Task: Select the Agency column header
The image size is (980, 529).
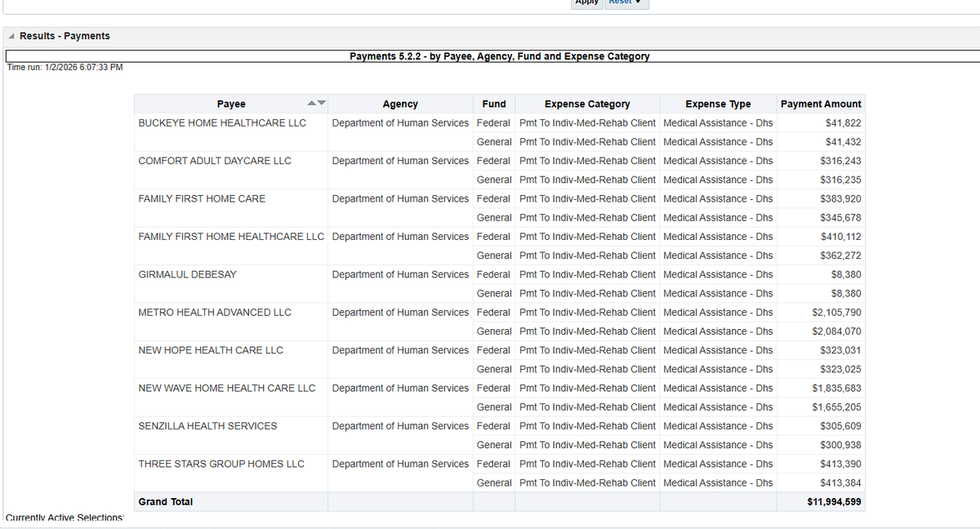Action: [400, 104]
